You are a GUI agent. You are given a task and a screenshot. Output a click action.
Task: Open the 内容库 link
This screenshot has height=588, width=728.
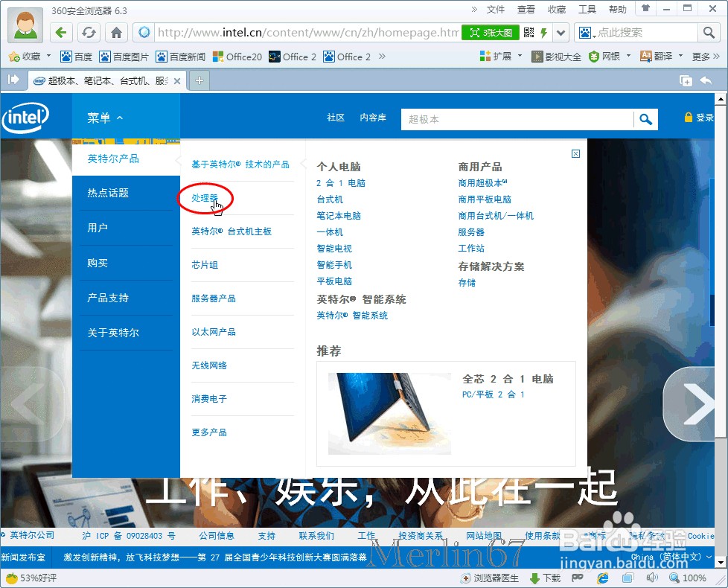pyautogui.click(x=373, y=118)
